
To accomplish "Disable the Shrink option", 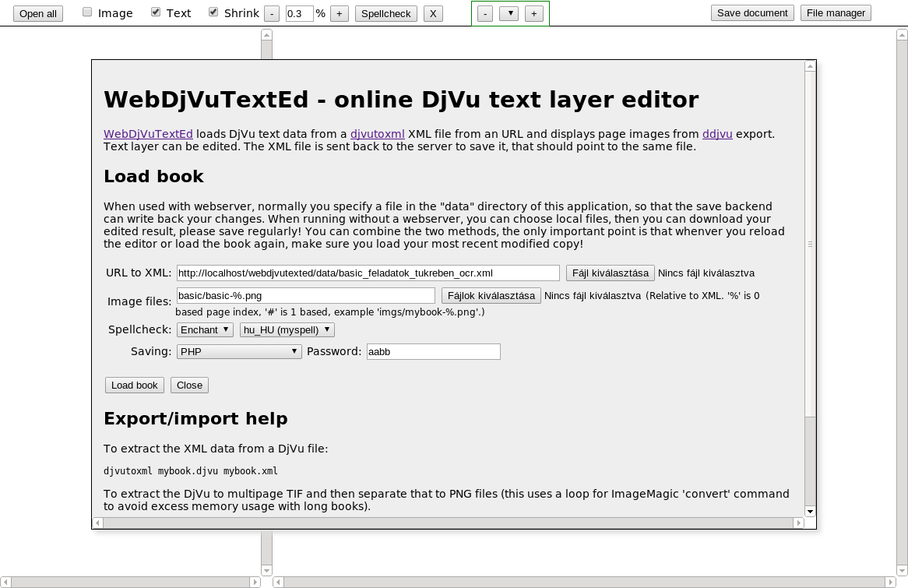I will click(x=213, y=12).
